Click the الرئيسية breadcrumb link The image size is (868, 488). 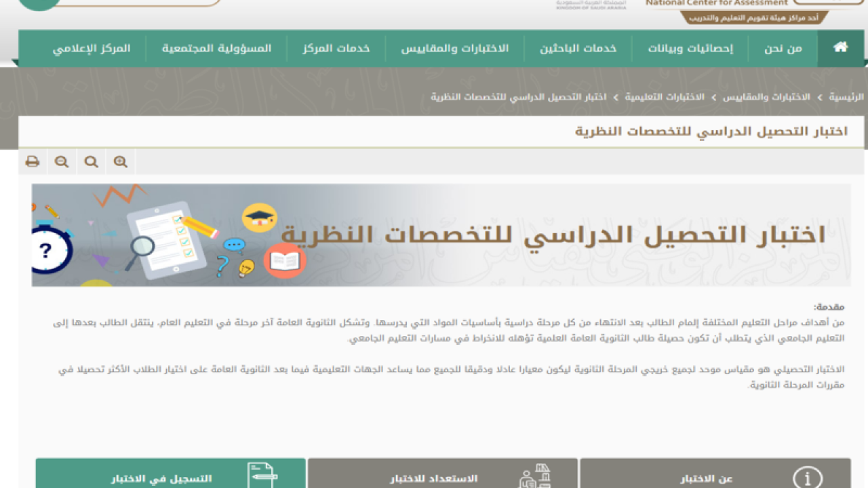(846, 97)
